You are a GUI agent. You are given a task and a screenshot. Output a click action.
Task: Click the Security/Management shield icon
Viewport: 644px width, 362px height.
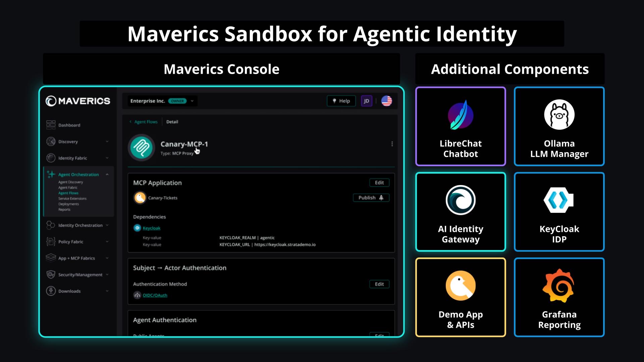50,275
